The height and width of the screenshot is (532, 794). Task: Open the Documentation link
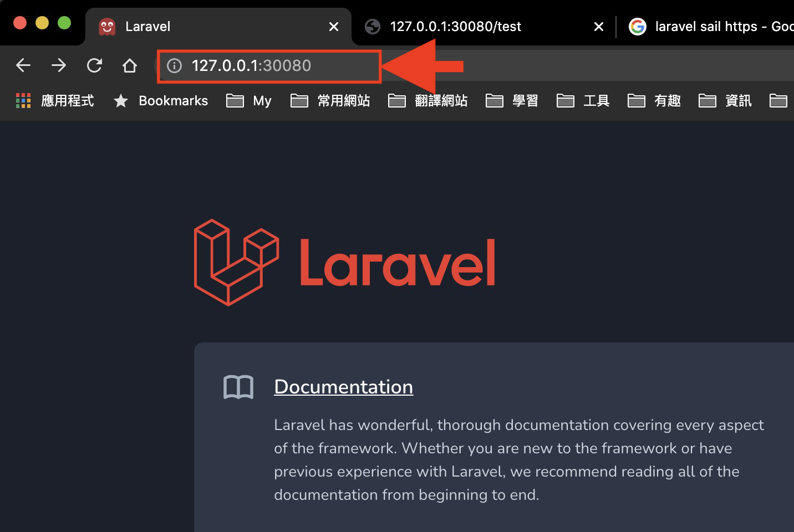344,387
